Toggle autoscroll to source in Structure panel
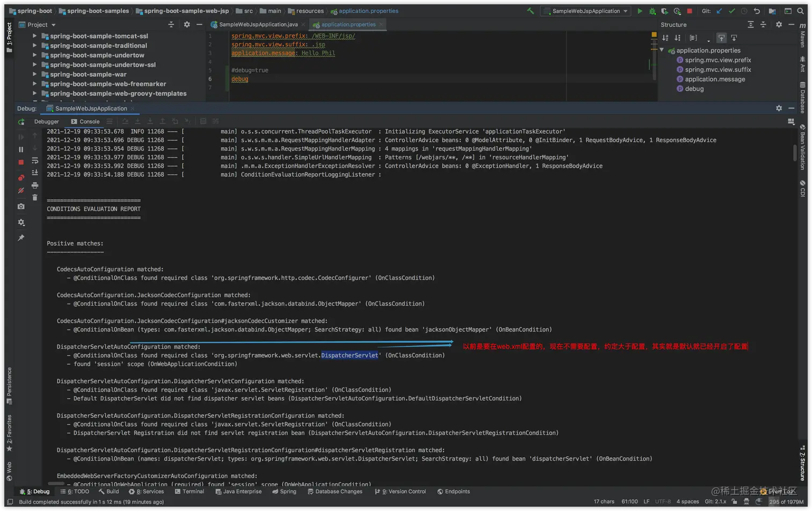 coord(722,38)
